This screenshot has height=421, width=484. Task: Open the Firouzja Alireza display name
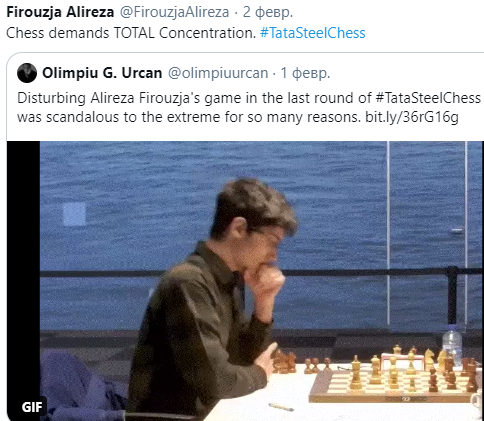coord(60,12)
